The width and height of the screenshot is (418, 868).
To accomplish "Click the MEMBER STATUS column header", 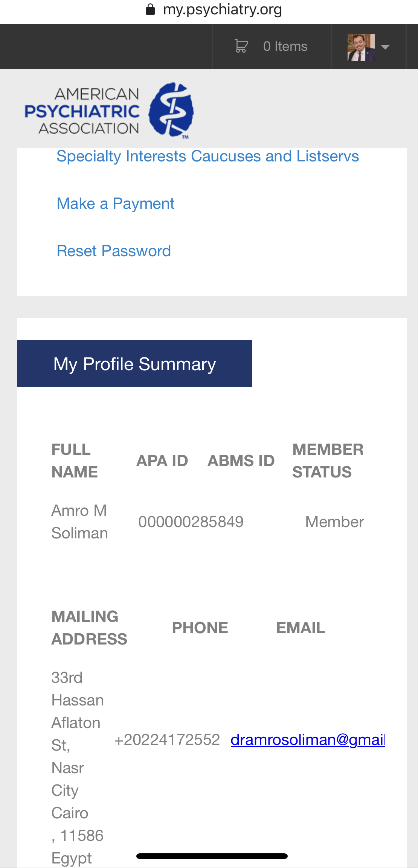I will 328,461.
